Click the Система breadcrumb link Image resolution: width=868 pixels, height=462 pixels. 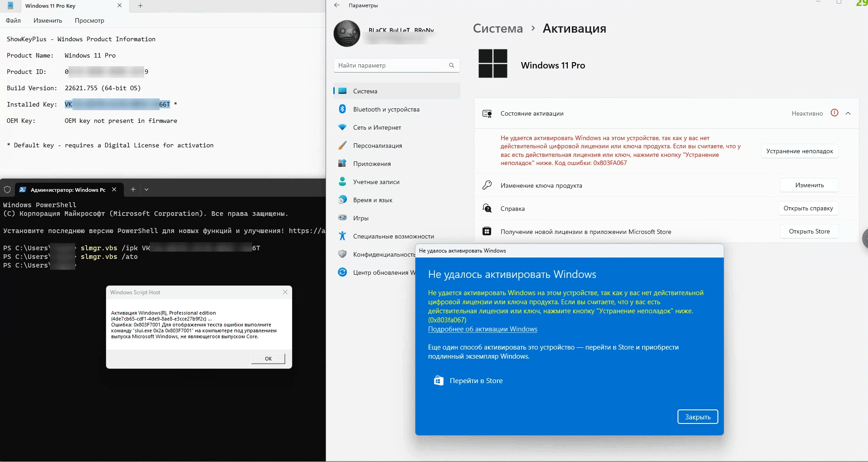pos(498,29)
